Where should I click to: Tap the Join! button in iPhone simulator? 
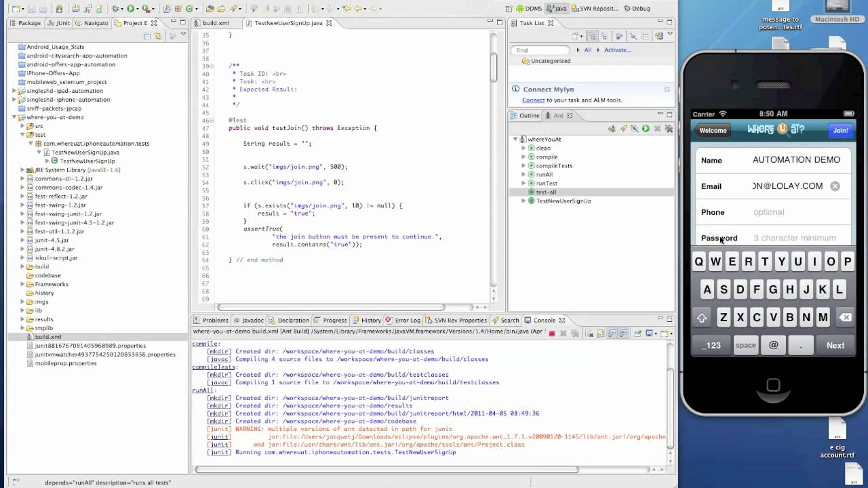pos(840,130)
